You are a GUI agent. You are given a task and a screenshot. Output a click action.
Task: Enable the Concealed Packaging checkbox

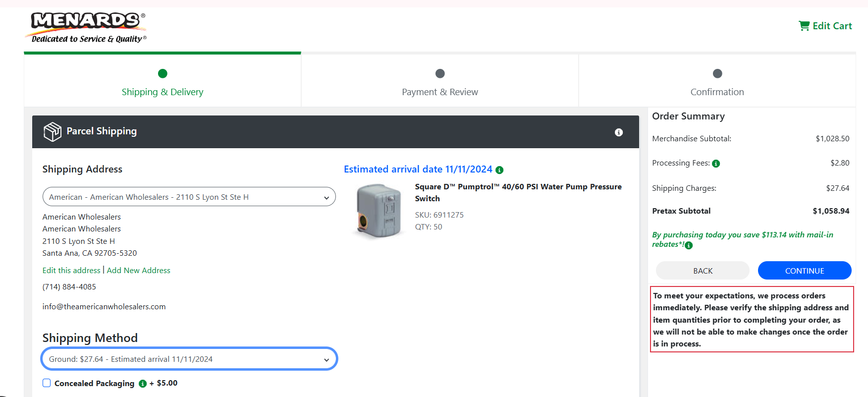[x=47, y=383]
